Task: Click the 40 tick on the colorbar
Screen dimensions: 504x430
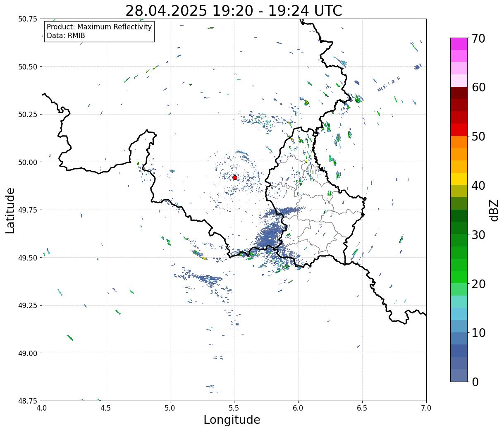Action: [x=478, y=185]
